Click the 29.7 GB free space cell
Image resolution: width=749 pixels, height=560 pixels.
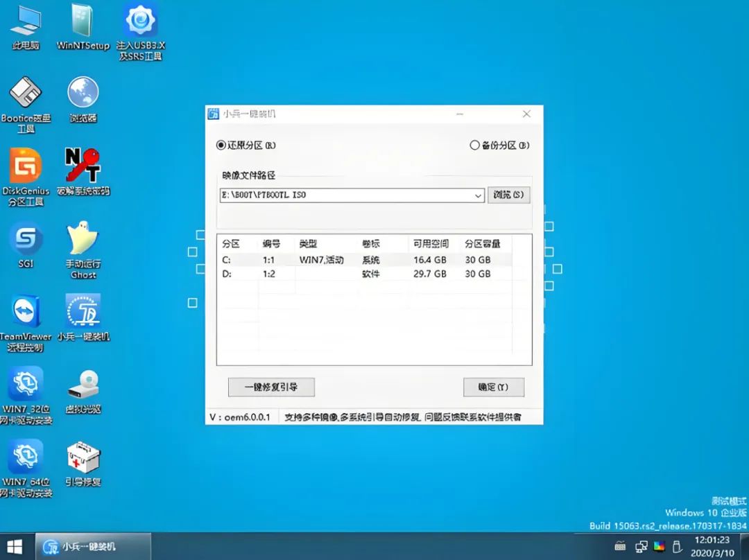click(x=430, y=274)
